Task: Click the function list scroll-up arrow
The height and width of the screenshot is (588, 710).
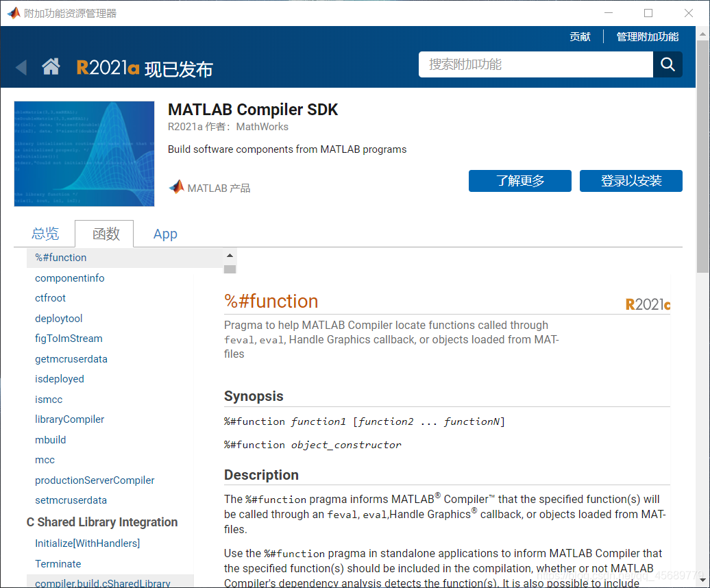Action: pos(230,256)
